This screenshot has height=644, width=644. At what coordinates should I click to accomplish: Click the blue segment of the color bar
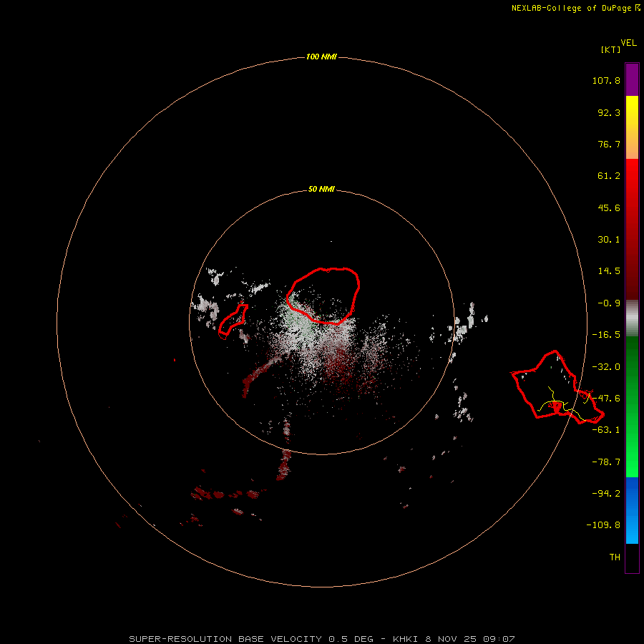[632, 510]
